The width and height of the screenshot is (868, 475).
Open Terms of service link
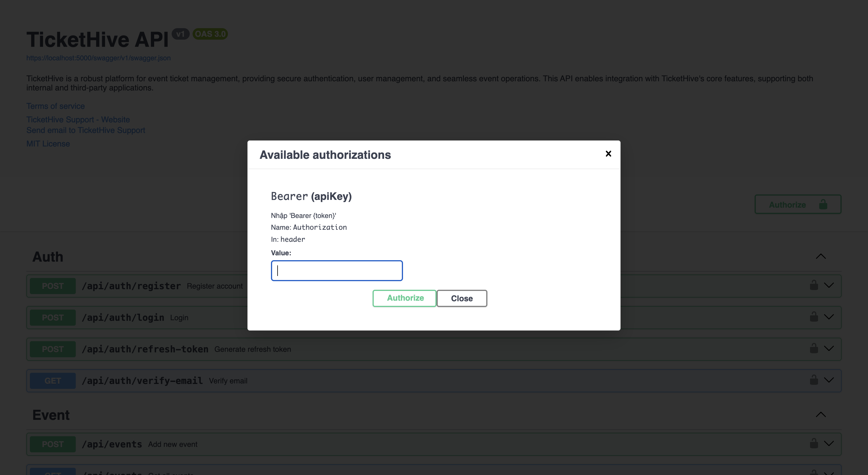[56, 106]
